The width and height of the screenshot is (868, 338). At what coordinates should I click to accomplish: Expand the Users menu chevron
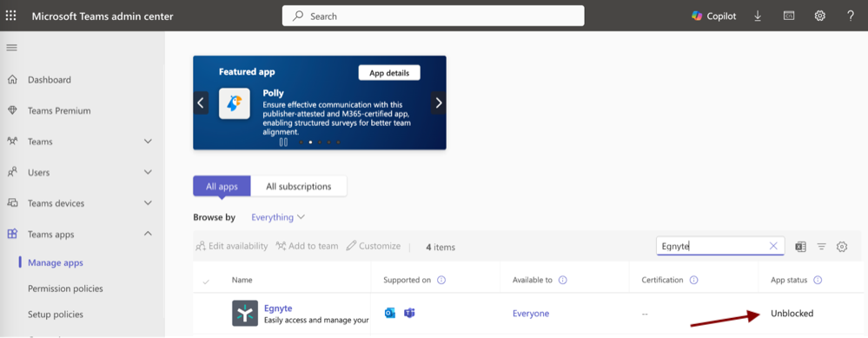pos(148,172)
